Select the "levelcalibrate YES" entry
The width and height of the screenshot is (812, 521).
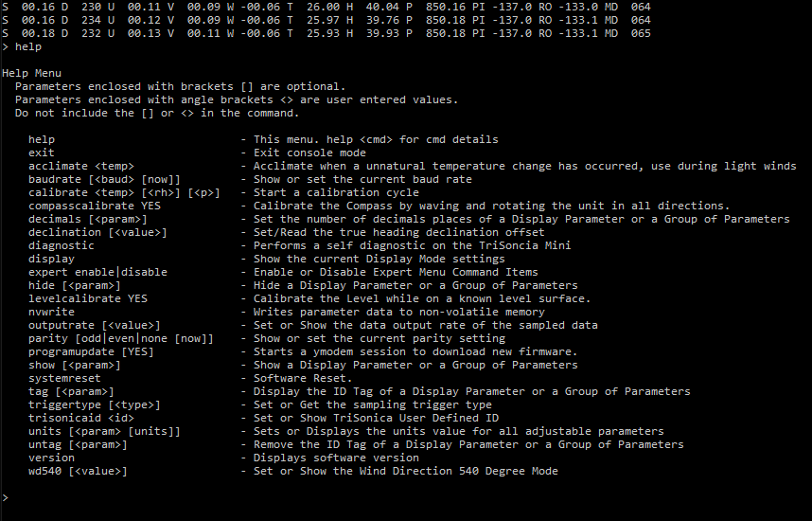coord(88,298)
